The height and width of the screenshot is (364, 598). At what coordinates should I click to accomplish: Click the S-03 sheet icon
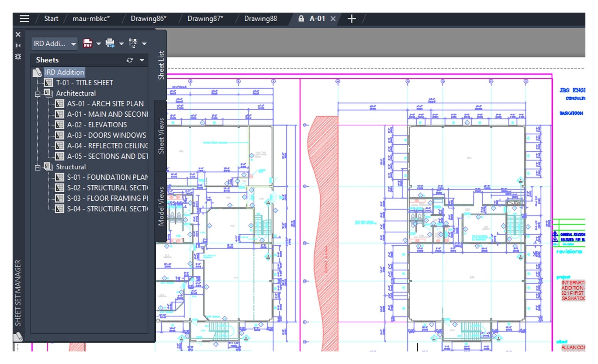[x=59, y=199]
